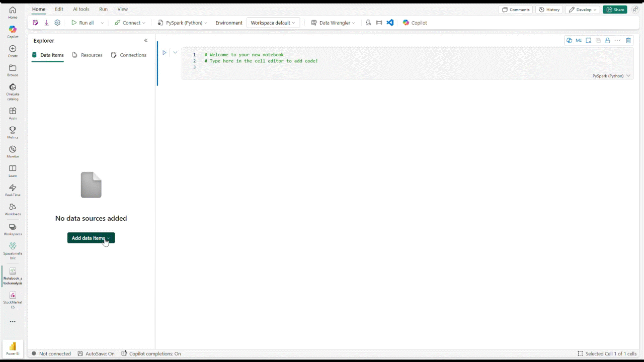Open OneLake catalog from the sidebar
The height and width of the screenshot is (362, 644).
13,90
